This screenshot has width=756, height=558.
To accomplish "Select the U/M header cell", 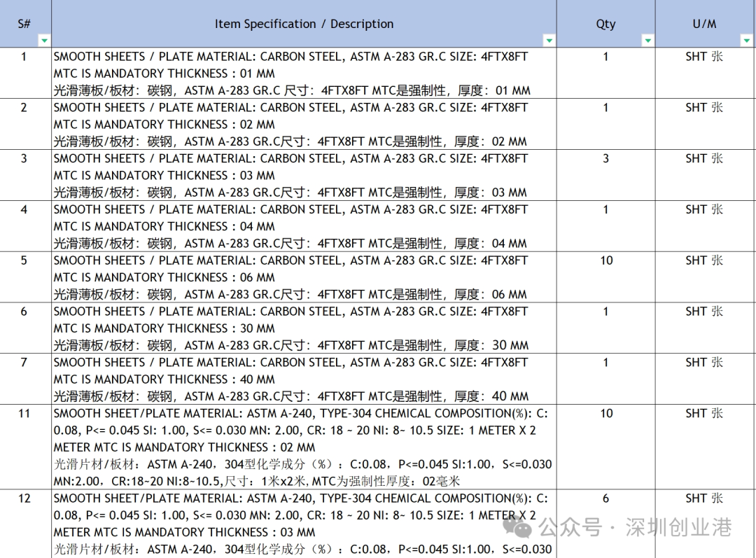I will (x=704, y=24).
